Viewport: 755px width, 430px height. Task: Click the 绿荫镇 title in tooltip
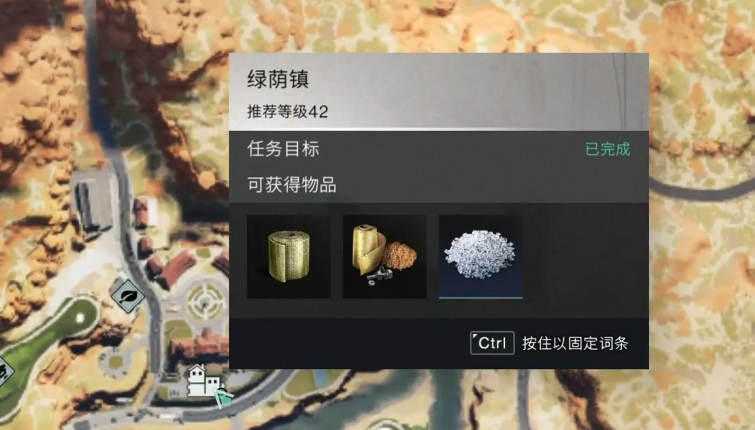(278, 79)
